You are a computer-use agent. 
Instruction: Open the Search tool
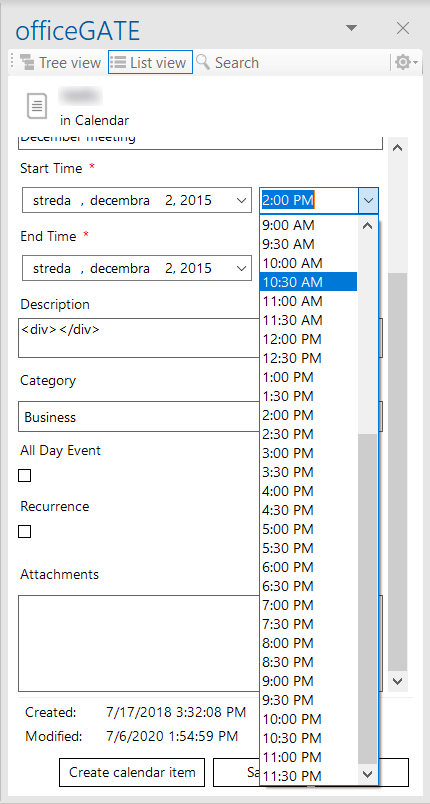coord(228,63)
